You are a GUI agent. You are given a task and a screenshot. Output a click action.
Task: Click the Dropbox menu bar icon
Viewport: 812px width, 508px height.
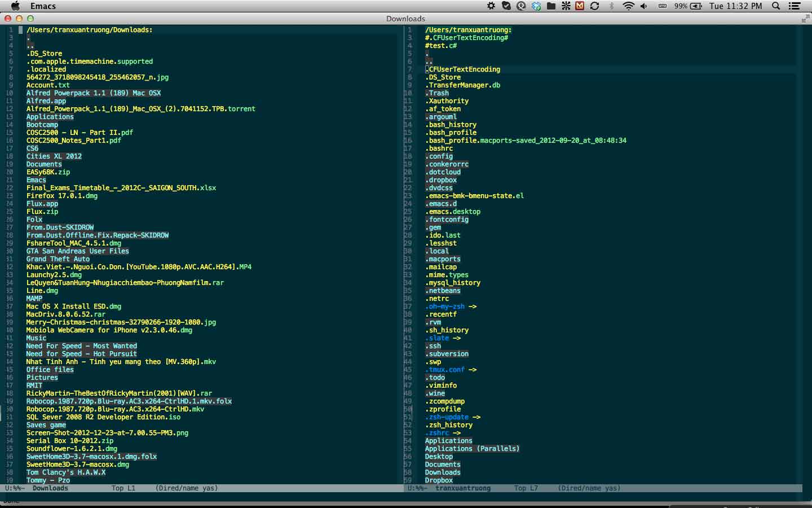pyautogui.click(x=536, y=6)
